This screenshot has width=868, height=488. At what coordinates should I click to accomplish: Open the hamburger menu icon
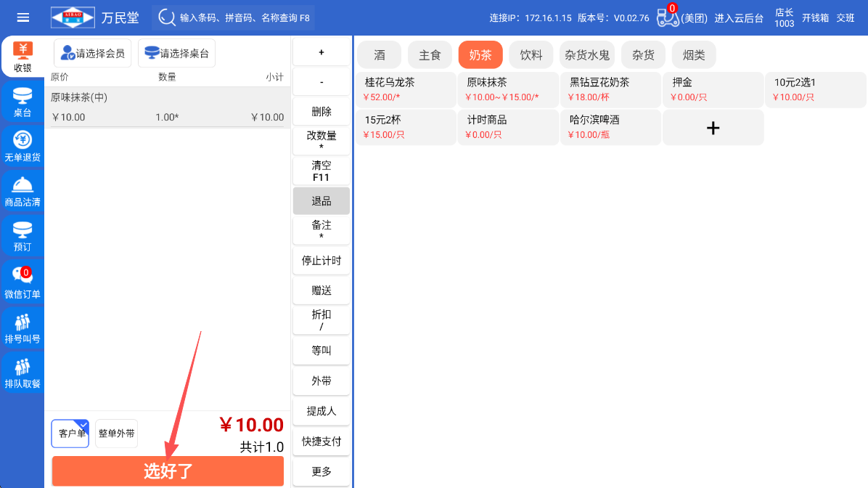23,17
